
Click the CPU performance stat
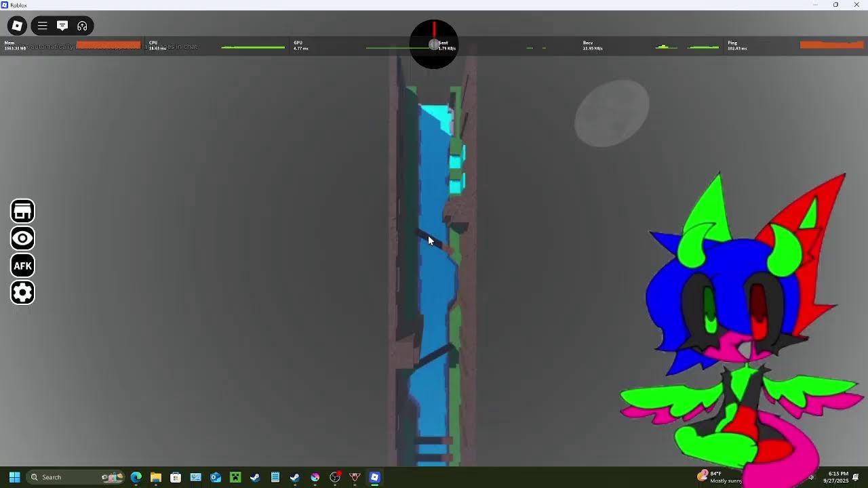(157, 45)
